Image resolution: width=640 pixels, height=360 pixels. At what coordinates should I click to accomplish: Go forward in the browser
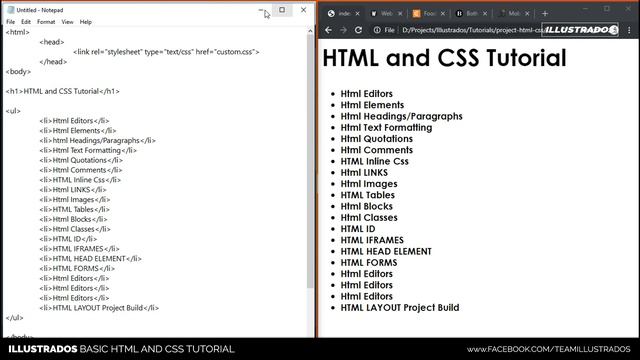tap(343, 30)
